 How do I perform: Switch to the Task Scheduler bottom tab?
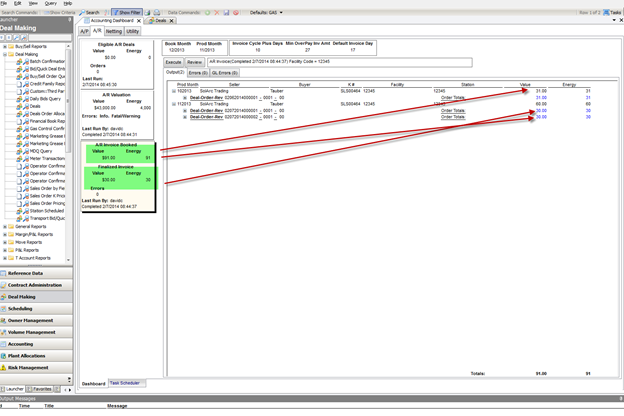(125, 383)
